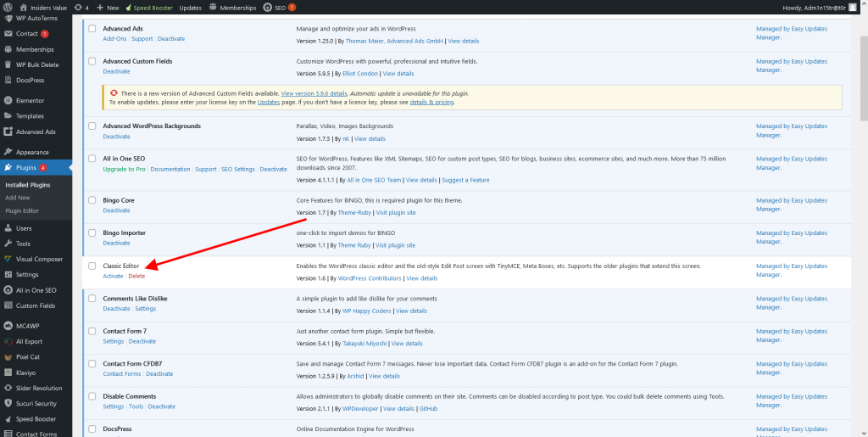Open the Visual Composer sidebar icon
The width and height of the screenshot is (868, 437).
click(8, 259)
